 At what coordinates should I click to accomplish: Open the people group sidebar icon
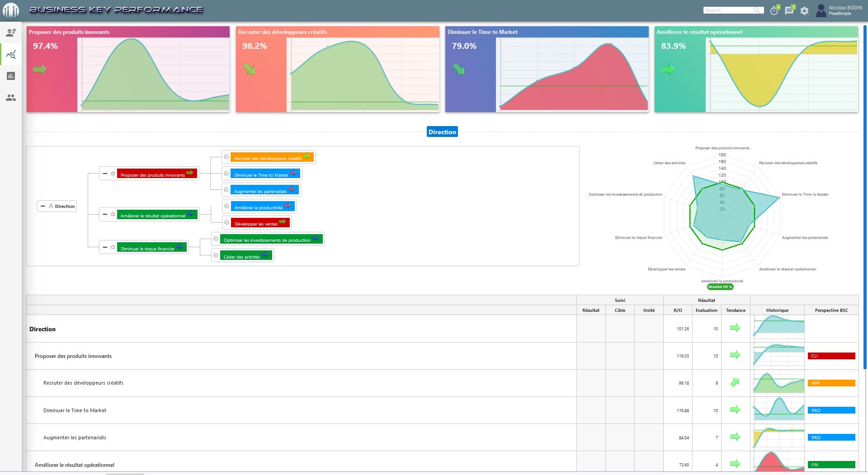tap(11, 98)
